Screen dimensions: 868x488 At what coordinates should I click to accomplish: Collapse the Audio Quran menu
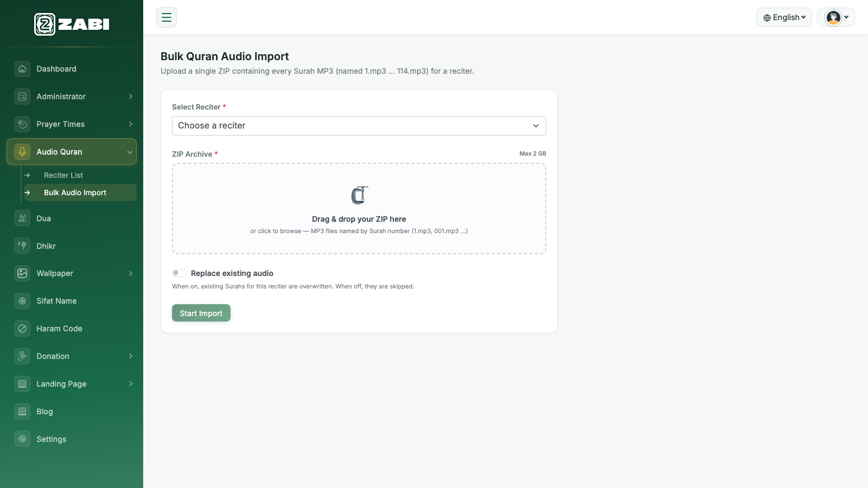tap(72, 152)
